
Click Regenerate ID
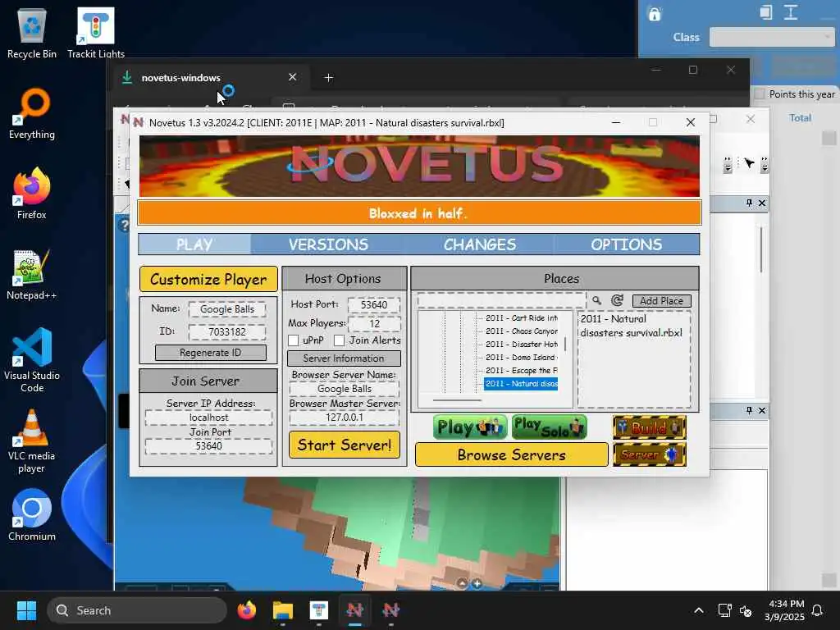210,353
